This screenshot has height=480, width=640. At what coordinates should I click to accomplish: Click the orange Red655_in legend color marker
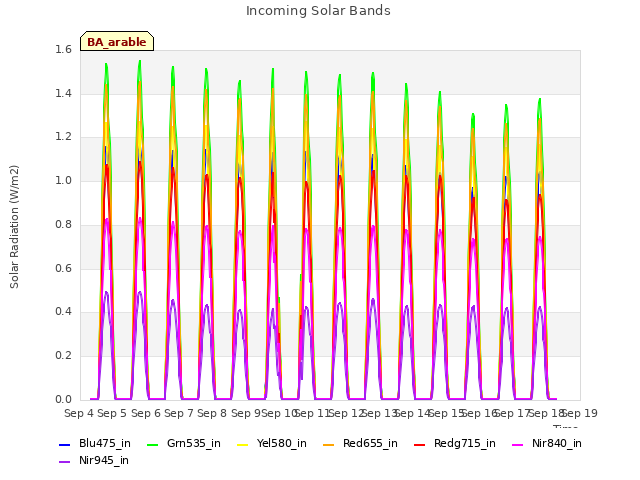(x=328, y=444)
